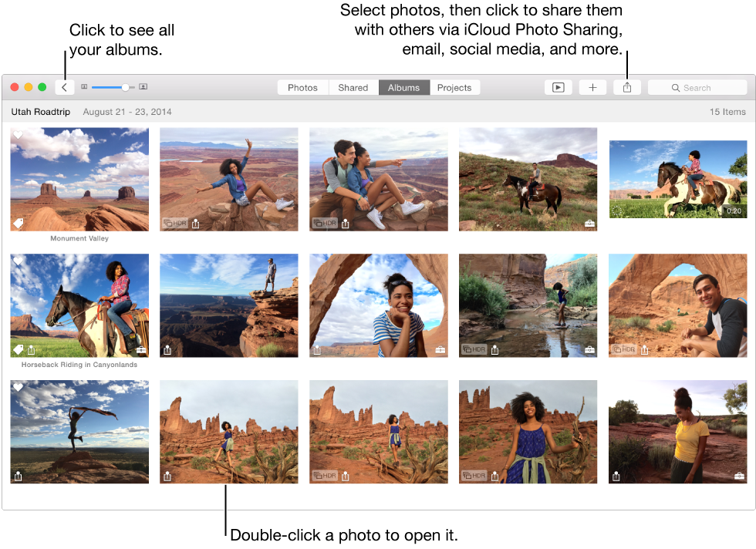This screenshot has height=549, width=756.
Task: Click the small thumbnail icon left of slider
Action: (85, 87)
